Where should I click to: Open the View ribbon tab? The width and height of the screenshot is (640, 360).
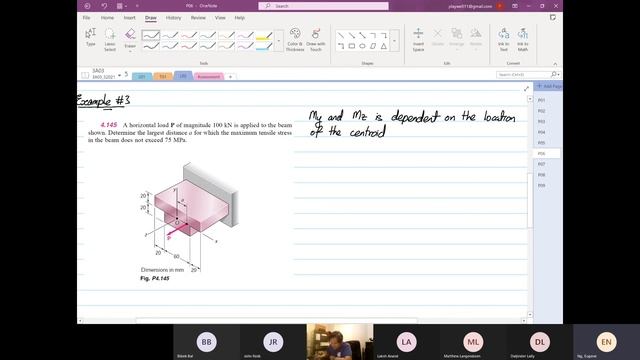(220, 18)
